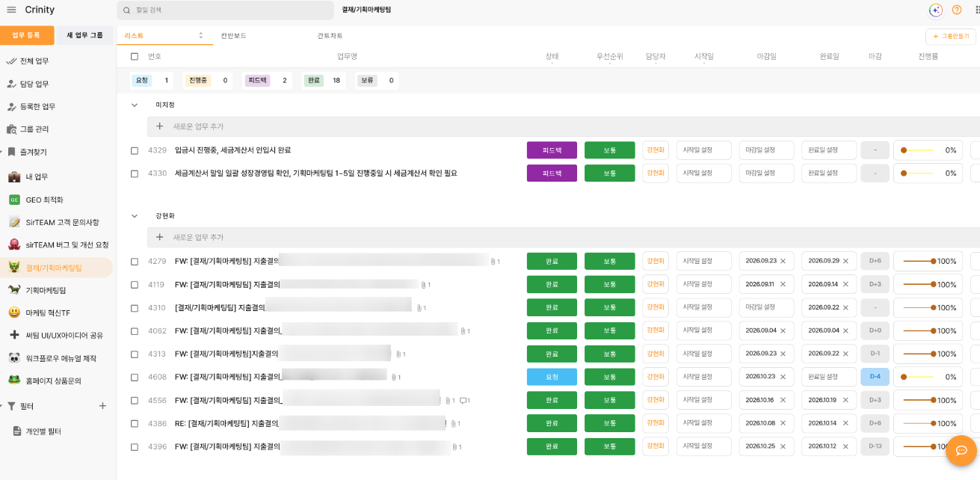Image resolution: width=980 pixels, height=480 pixels.
Task: Collapse the 미지정 group
Action: coord(135,105)
